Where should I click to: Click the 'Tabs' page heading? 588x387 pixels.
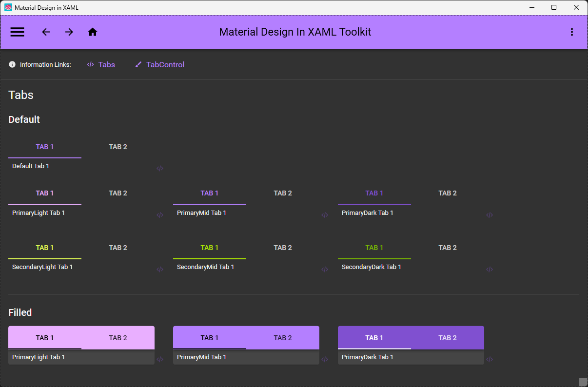[x=21, y=95]
